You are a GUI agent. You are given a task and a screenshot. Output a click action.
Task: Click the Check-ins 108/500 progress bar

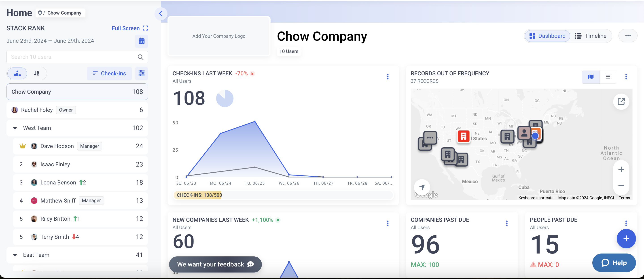[x=283, y=195]
